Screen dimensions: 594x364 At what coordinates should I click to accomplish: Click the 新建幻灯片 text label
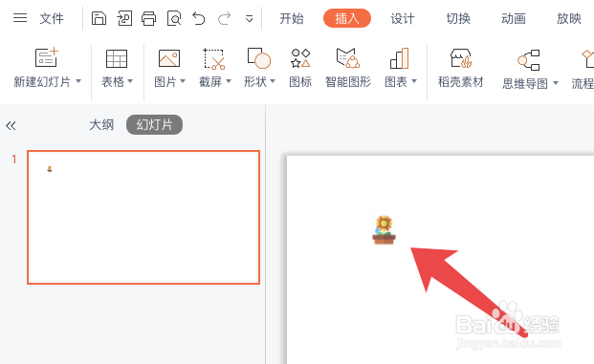[42, 81]
